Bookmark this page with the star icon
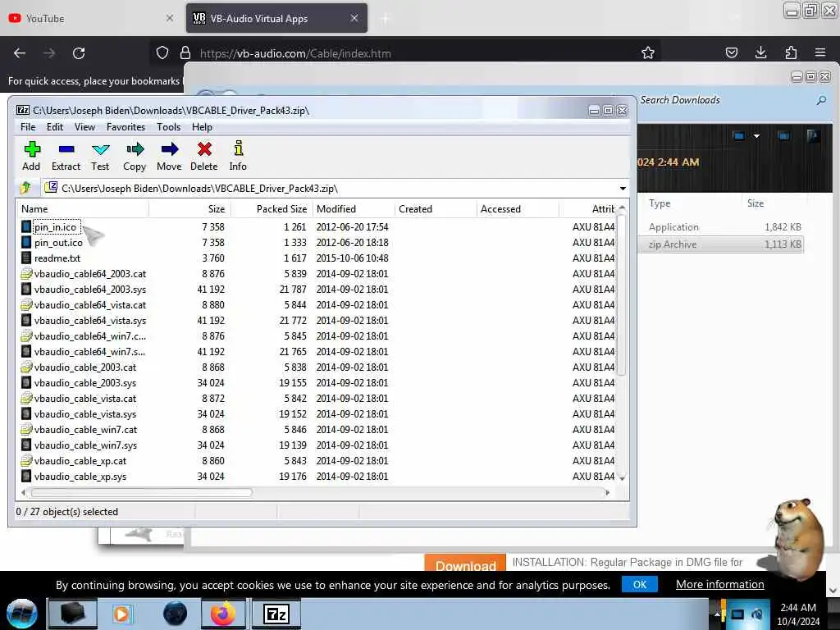This screenshot has height=630, width=840. click(x=648, y=53)
